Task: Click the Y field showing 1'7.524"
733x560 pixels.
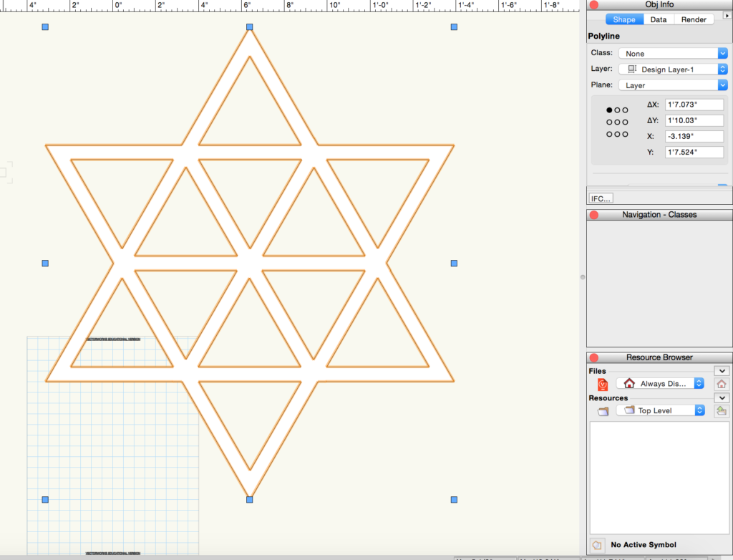Action: (694, 153)
